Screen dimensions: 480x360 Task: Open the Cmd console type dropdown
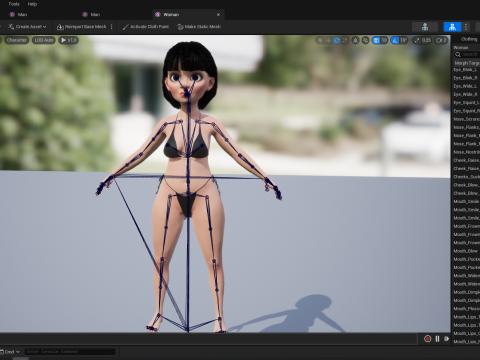[10, 352]
